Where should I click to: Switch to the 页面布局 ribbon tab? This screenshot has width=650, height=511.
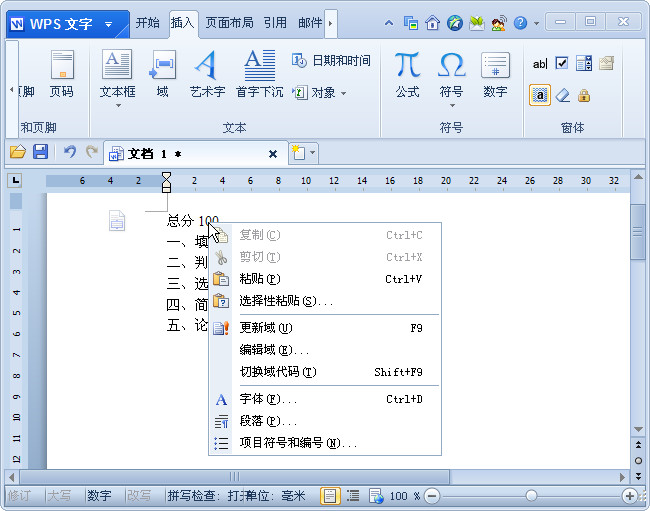tap(229, 22)
